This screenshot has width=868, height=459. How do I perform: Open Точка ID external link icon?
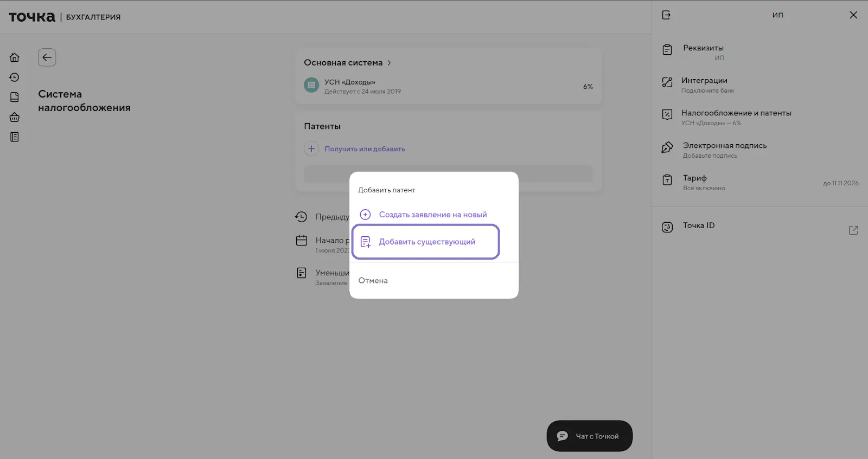click(853, 230)
